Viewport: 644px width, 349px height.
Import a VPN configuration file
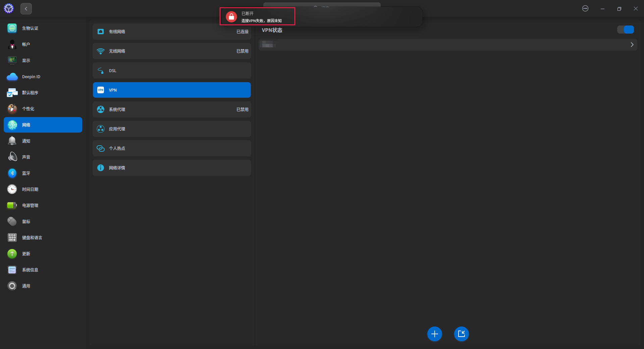(x=461, y=334)
